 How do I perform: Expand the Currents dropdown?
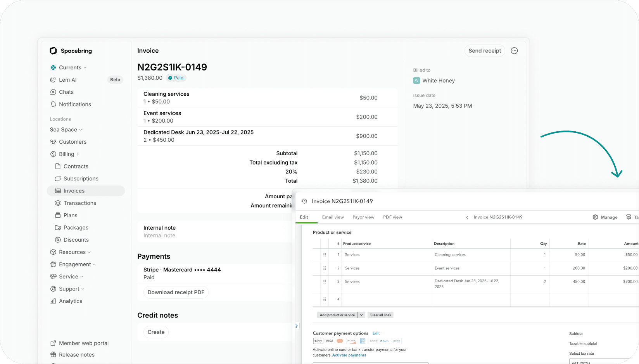point(85,68)
